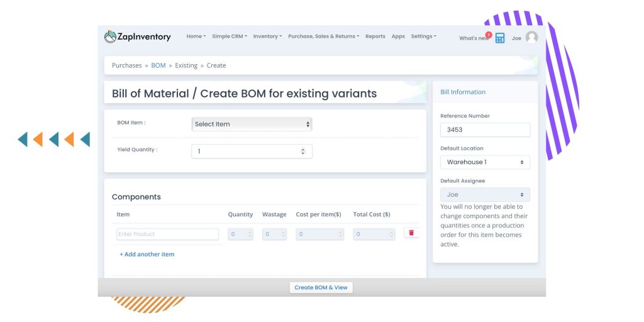The width and height of the screenshot is (644, 322).
Task: Click the Reference Number field 3453
Action: pos(485,130)
